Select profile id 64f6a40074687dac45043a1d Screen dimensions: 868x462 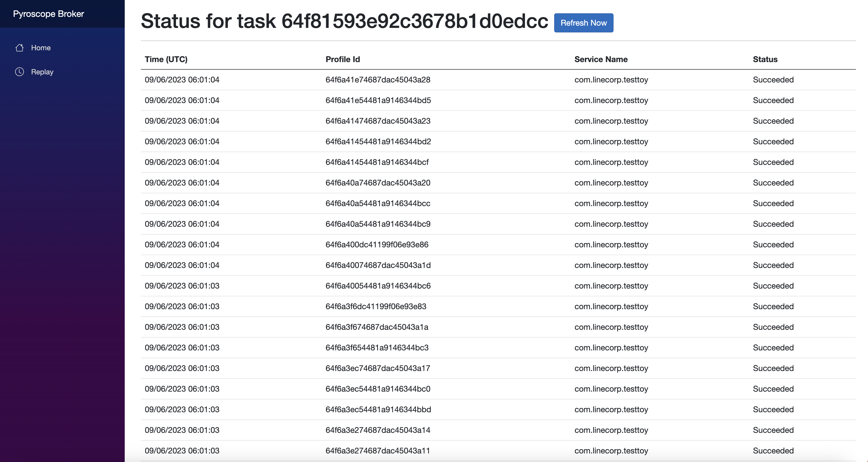pos(378,265)
